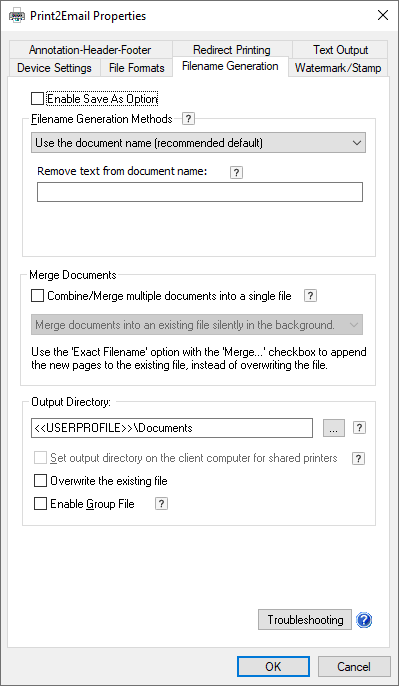
Task: Switch to Redirect Printing tab
Action: tap(232, 49)
